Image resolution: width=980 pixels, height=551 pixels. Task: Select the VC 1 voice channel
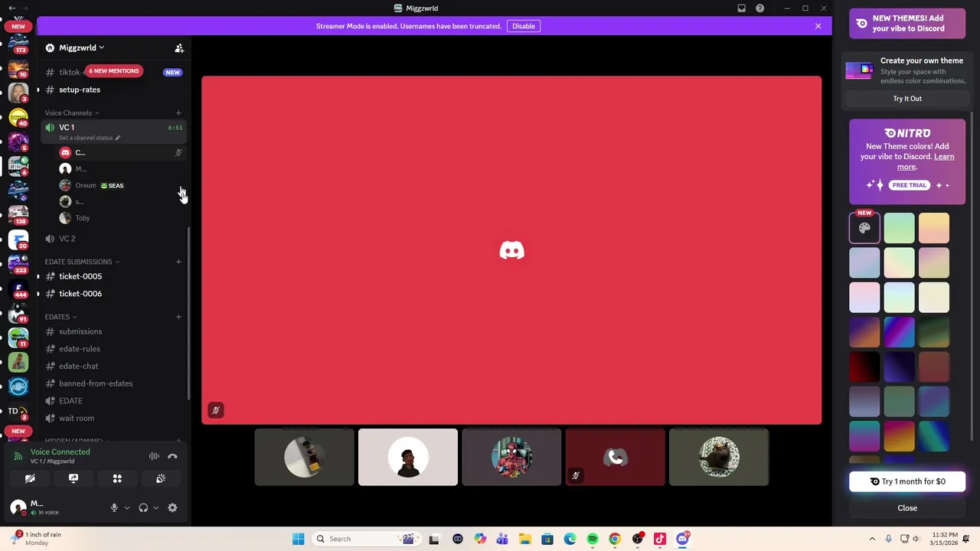point(113,127)
